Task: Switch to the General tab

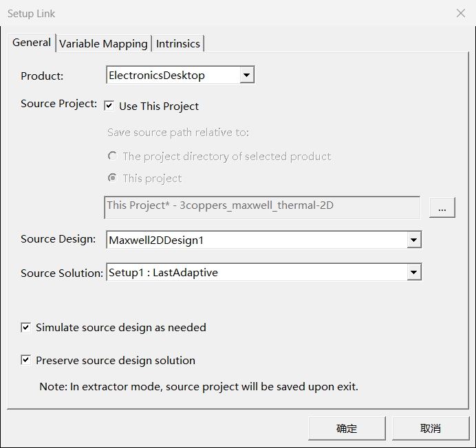Action: (32, 43)
